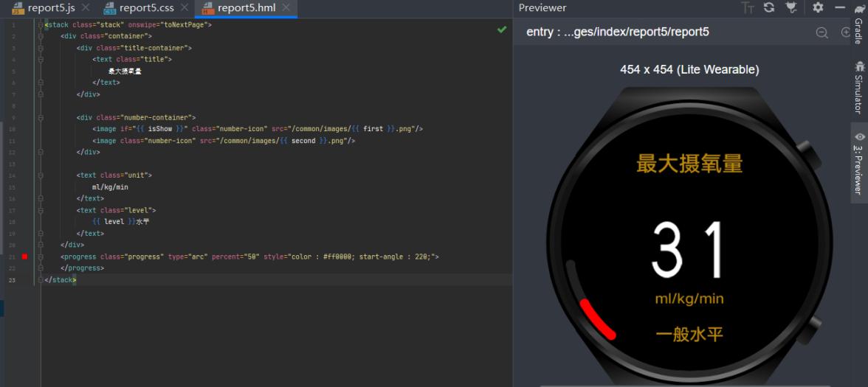The height and width of the screenshot is (387, 868).
Task: Click the percent="50" attribute
Action: coord(235,257)
